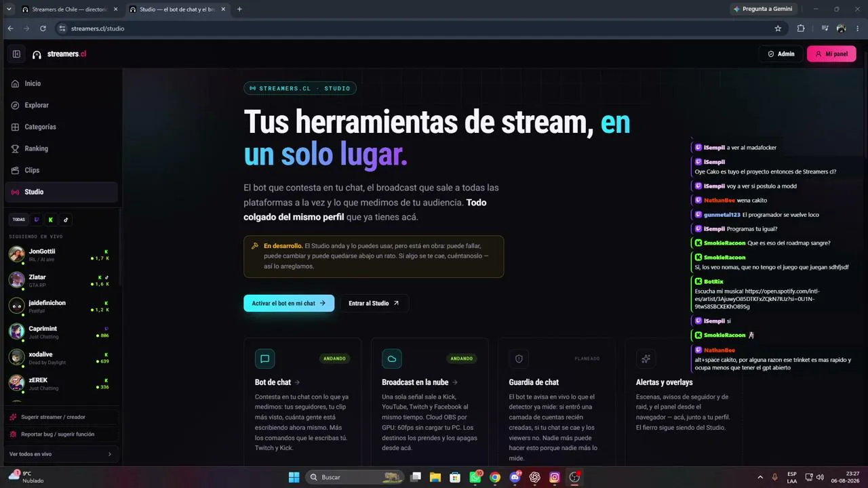Open File Explorer from the taskbar
Image resolution: width=868 pixels, height=488 pixels.
tap(435, 477)
